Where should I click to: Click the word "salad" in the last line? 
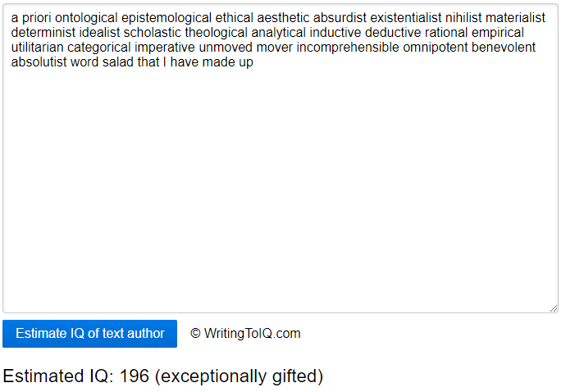pos(119,62)
